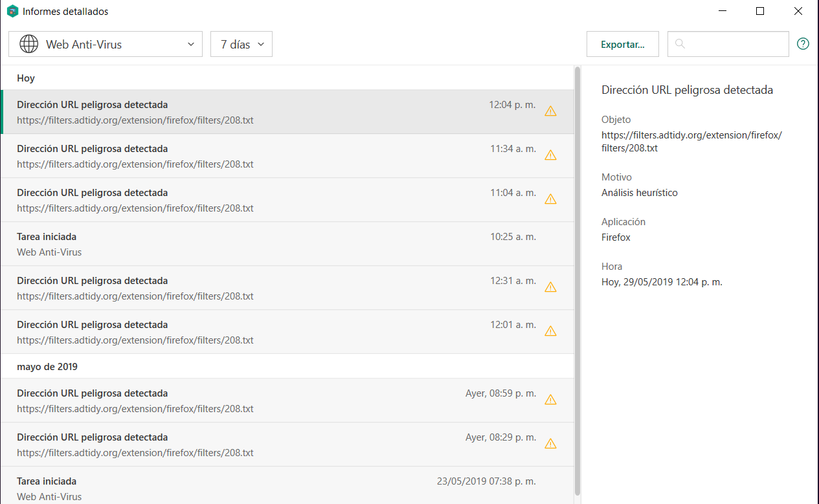Click the globe icon beside Web Anti-Virus
The height and width of the screenshot is (504, 819).
point(29,44)
